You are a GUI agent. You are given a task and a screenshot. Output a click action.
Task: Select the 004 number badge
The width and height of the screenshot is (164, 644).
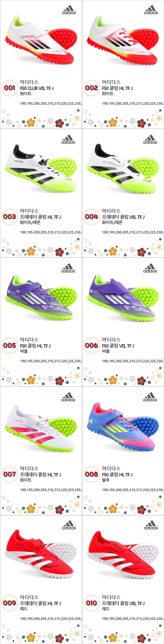pyautogui.click(x=91, y=217)
